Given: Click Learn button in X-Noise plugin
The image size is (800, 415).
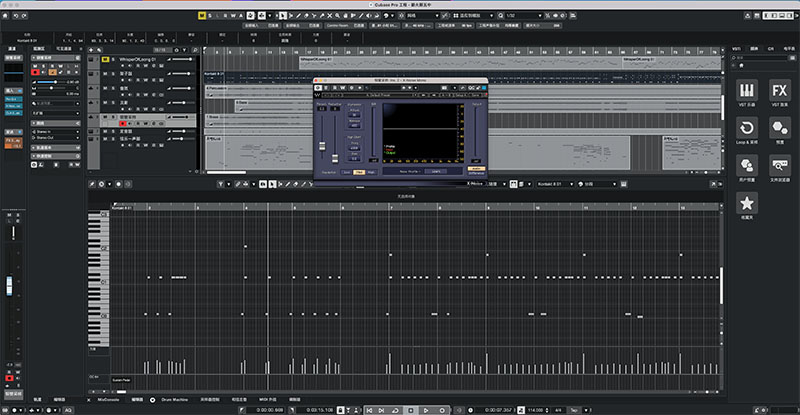Looking at the screenshot, I should tap(436, 172).
